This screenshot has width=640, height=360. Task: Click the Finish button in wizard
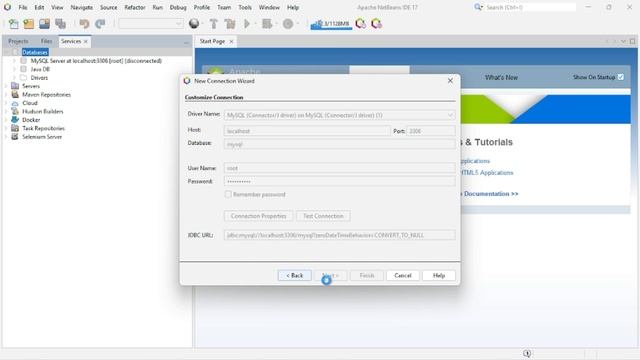pyautogui.click(x=367, y=276)
